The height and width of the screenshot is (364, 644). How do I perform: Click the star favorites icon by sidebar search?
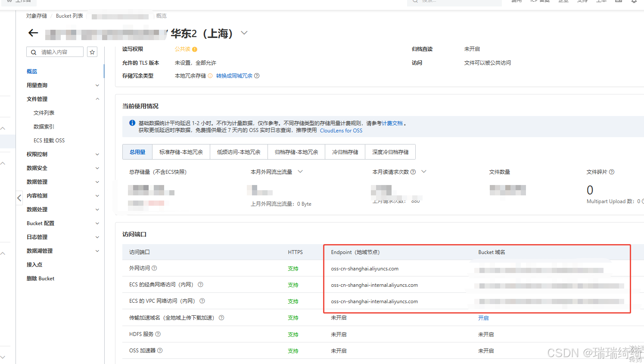92,52
